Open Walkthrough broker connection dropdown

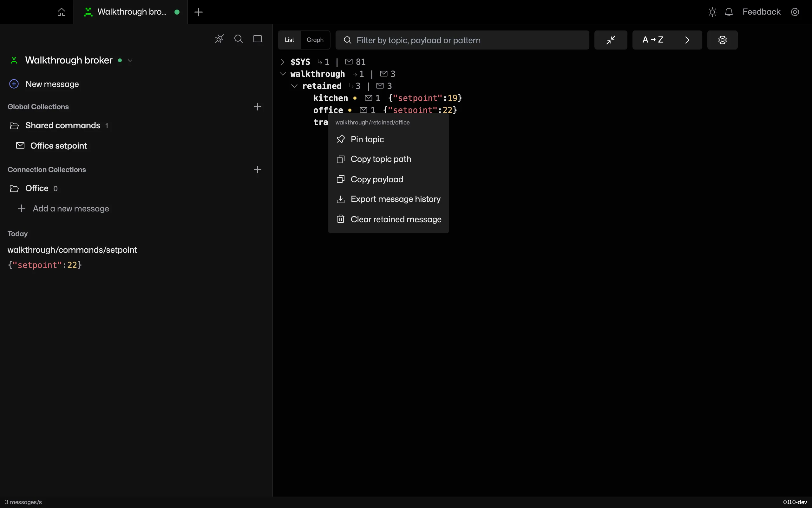(130, 60)
